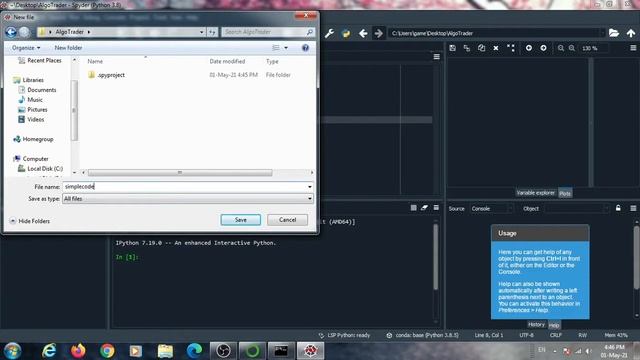
Task: Expand the AlgoTrader address bar dropdown
Action: [x=201, y=32]
